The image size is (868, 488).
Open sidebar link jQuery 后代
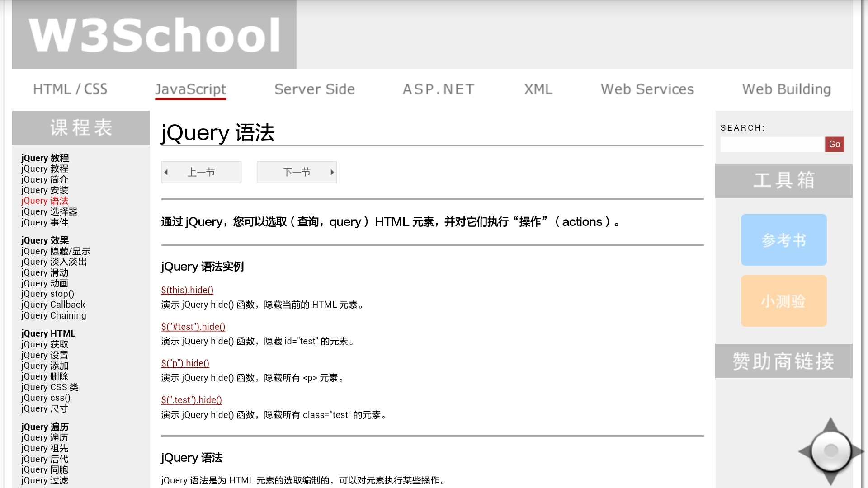(x=44, y=459)
